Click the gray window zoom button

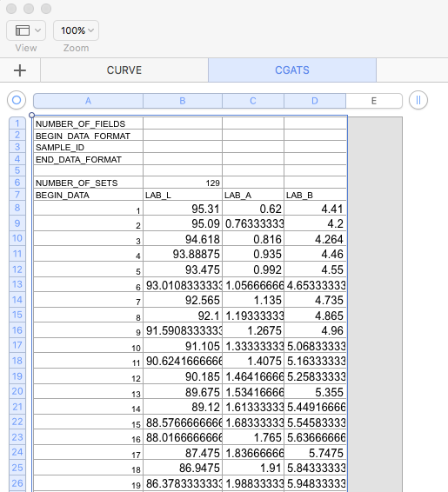tap(46, 9)
